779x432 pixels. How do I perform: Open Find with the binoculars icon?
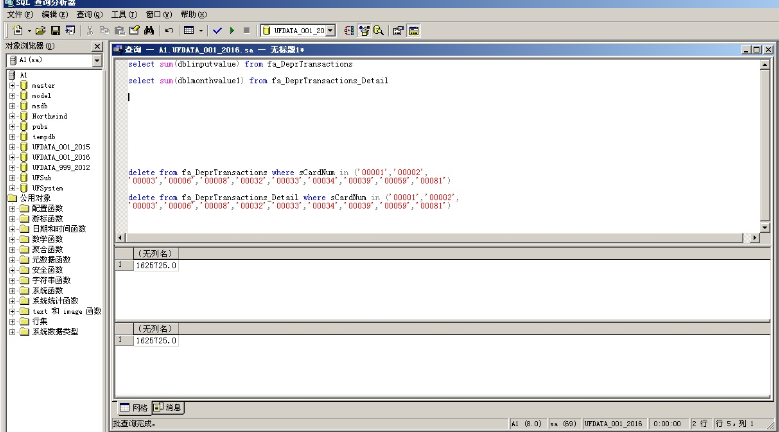pyautogui.click(x=149, y=31)
